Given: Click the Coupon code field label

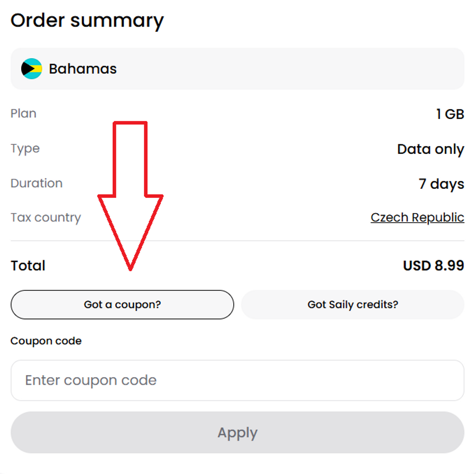Looking at the screenshot, I should point(46,341).
